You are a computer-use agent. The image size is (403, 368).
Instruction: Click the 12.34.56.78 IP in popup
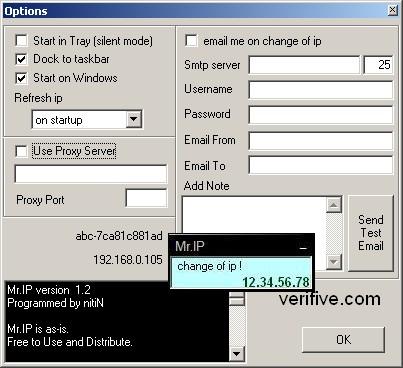click(276, 282)
